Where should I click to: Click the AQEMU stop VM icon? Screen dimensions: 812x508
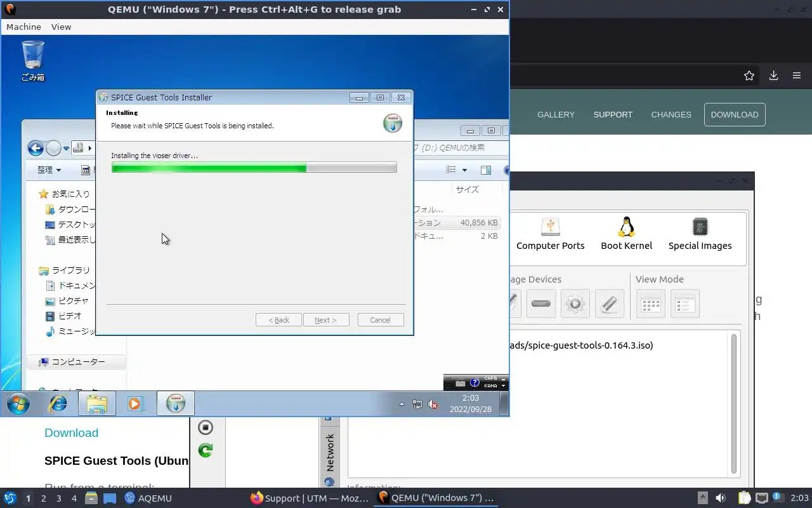pyautogui.click(x=206, y=427)
